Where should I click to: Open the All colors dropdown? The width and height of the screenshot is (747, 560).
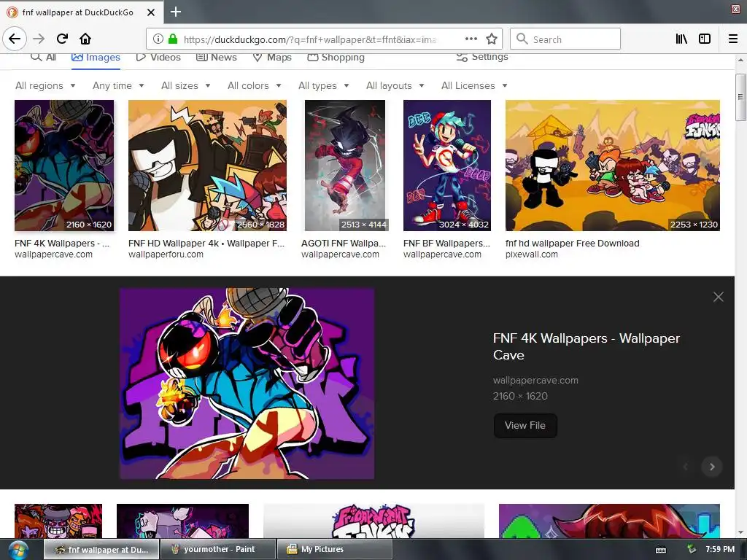(255, 86)
